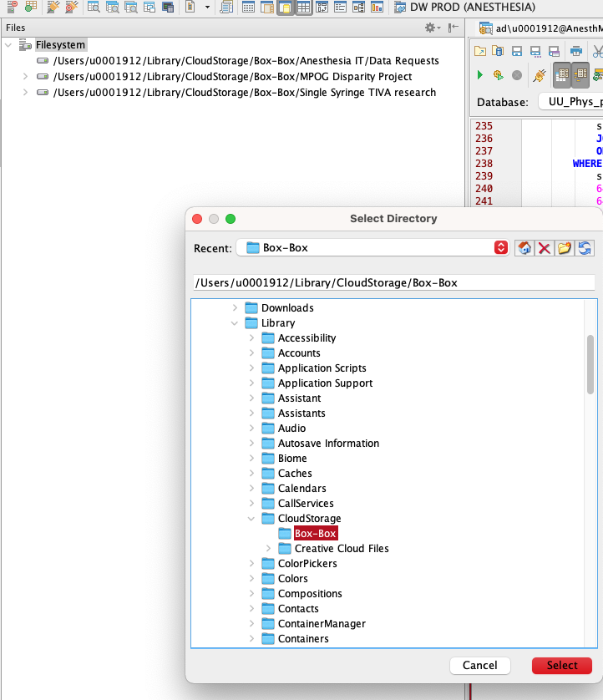603x700 pixels.
Task: Click the directory path text field
Action: click(393, 282)
